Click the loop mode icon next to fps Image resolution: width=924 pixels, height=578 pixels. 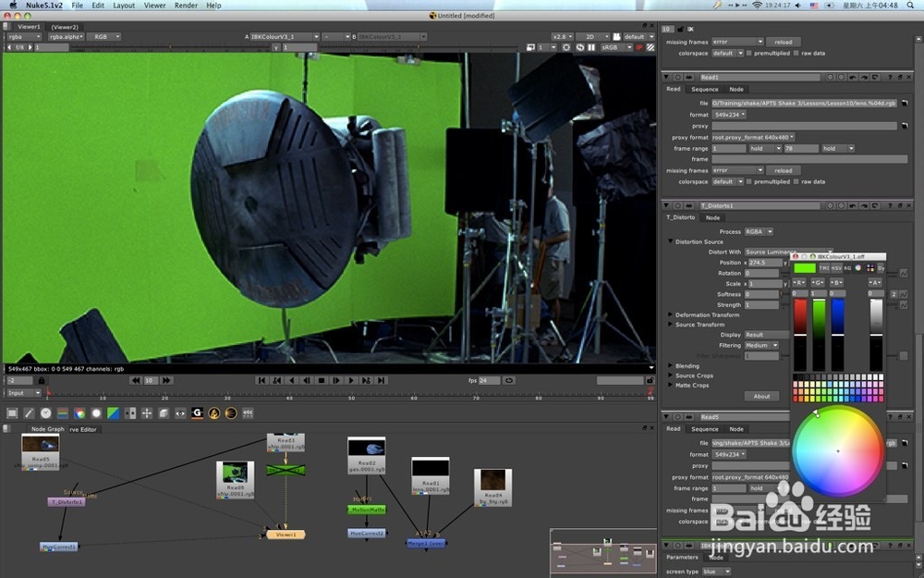(x=509, y=380)
